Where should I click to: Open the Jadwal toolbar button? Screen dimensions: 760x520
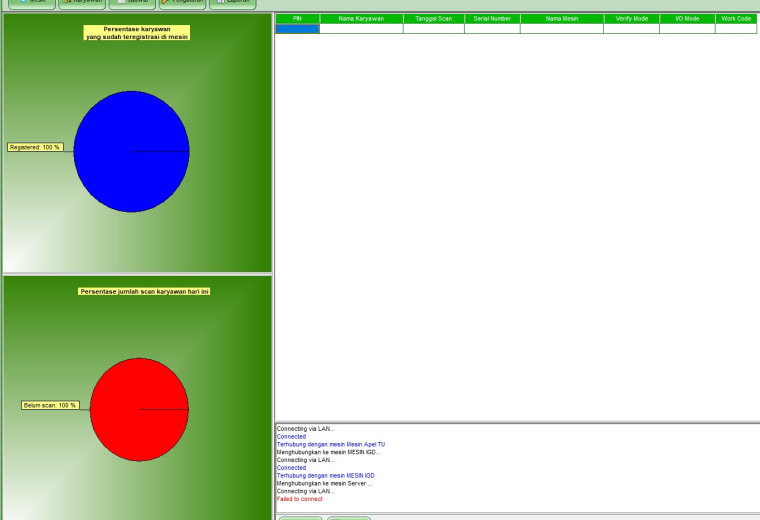pos(132,4)
